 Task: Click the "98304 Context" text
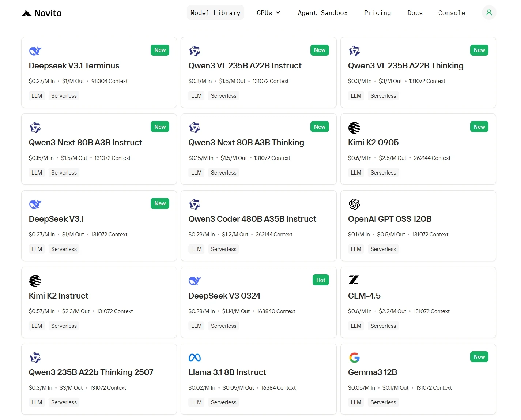tap(109, 81)
